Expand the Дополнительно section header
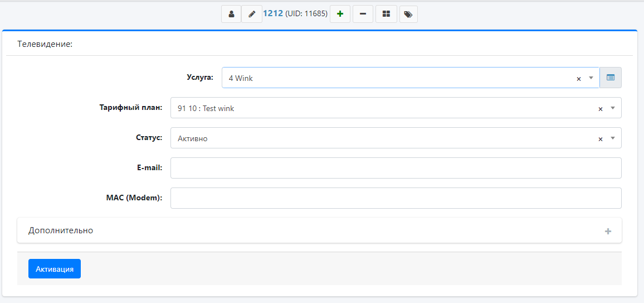644x303 pixels. coord(61,230)
